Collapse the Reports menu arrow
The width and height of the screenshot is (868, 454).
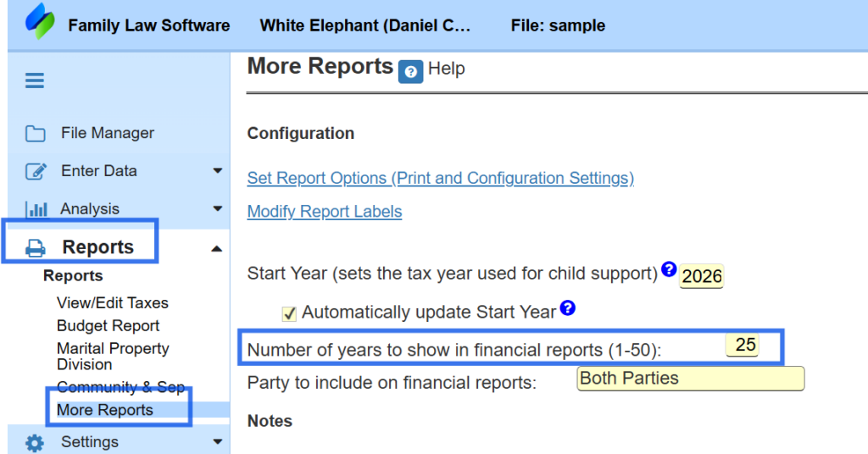tap(217, 248)
